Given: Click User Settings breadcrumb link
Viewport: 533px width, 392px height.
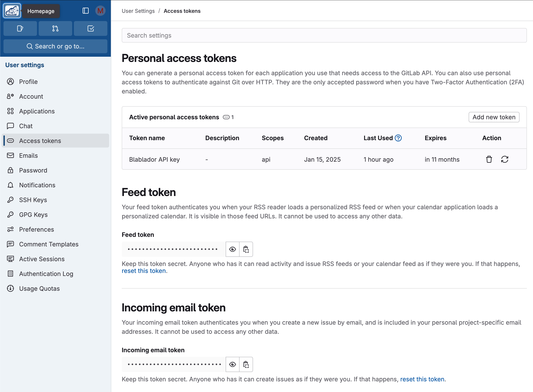Looking at the screenshot, I should pos(138,11).
